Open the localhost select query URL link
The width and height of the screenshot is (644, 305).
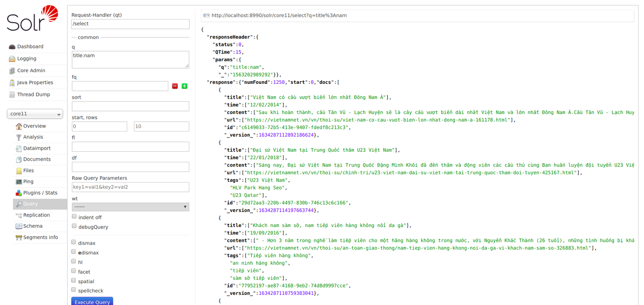coord(279,16)
